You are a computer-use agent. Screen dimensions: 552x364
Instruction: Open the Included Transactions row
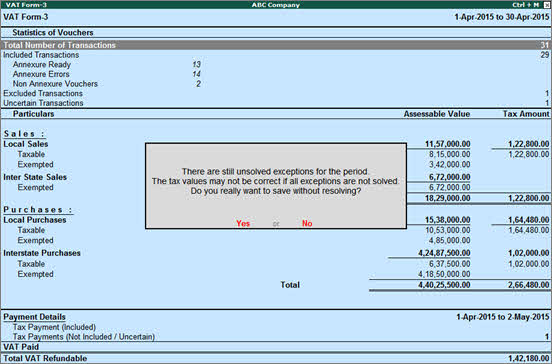[276, 55]
